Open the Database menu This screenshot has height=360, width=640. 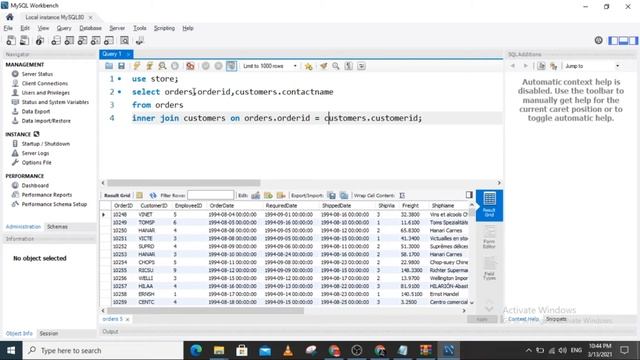tap(90, 28)
